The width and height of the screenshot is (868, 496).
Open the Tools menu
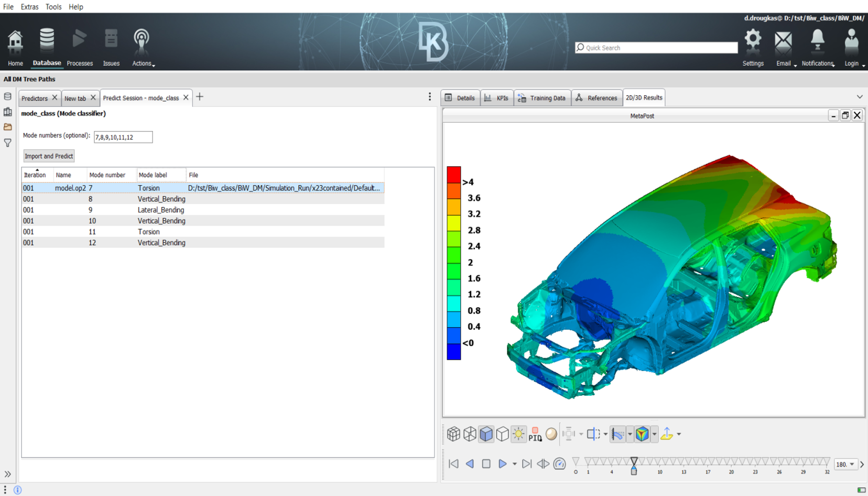[53, 7]
